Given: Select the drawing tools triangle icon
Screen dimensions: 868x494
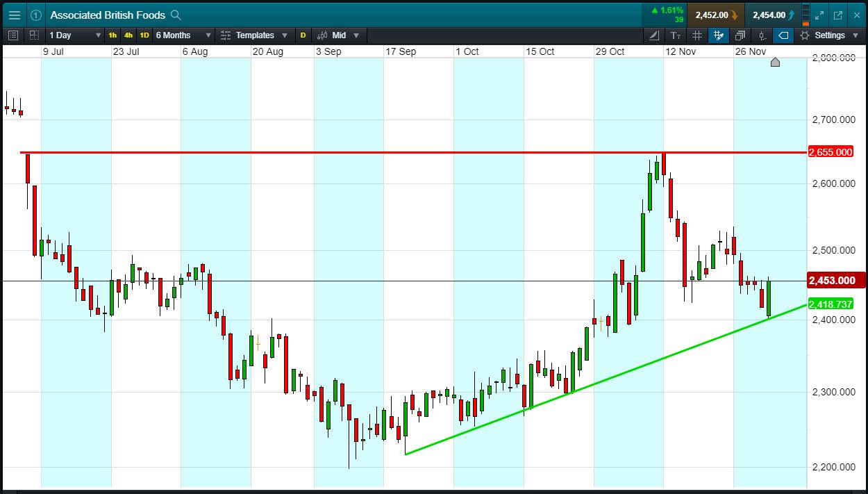Looking at the screenshot, I should (654, 35).
